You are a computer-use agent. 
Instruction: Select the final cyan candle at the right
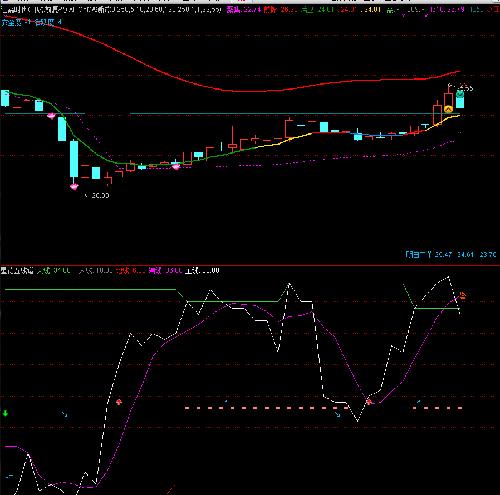tap(460, 102)
